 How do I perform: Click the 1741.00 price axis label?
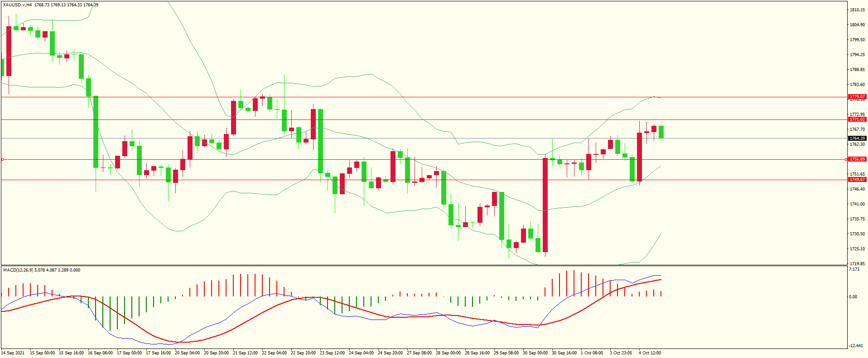pos(857,204)
